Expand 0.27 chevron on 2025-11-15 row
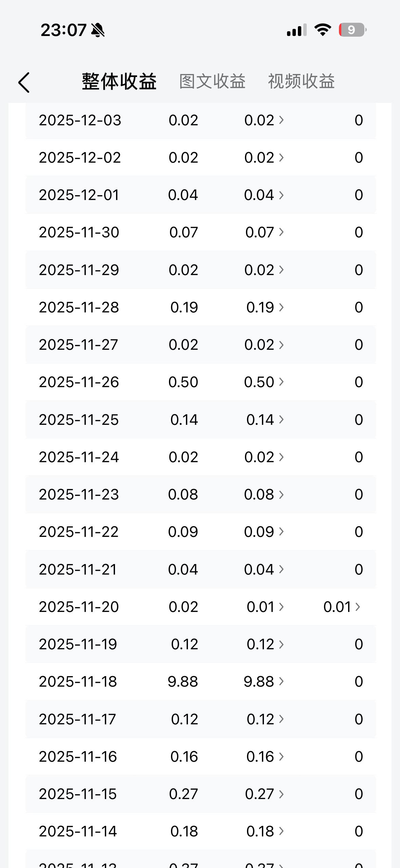Viewport: 400px width, 868px height. 281,794
